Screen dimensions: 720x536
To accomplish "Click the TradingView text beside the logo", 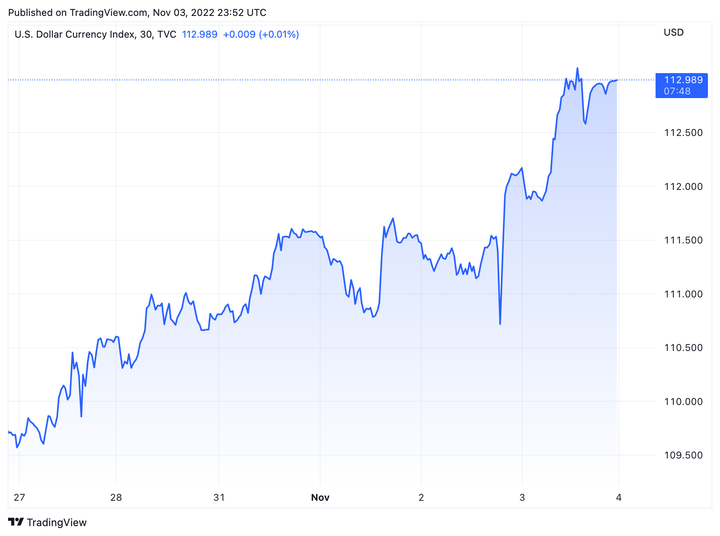I will (56, 522).
